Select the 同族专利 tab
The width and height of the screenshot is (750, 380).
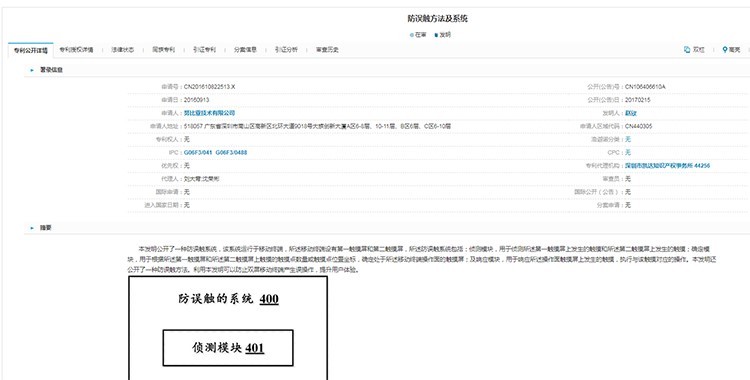(164, 50)
